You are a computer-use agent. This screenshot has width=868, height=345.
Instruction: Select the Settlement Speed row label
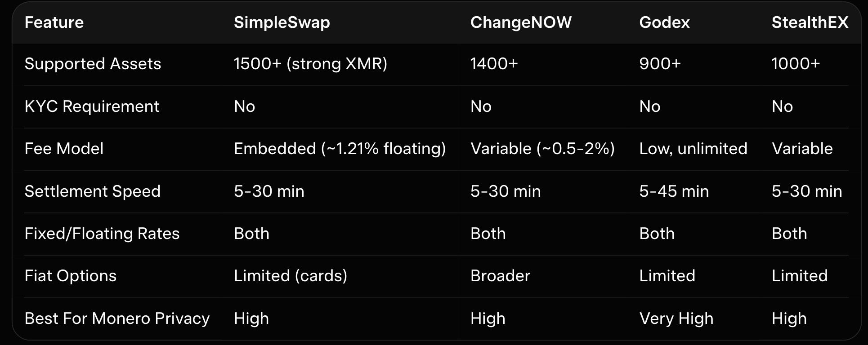pos(92,191)
